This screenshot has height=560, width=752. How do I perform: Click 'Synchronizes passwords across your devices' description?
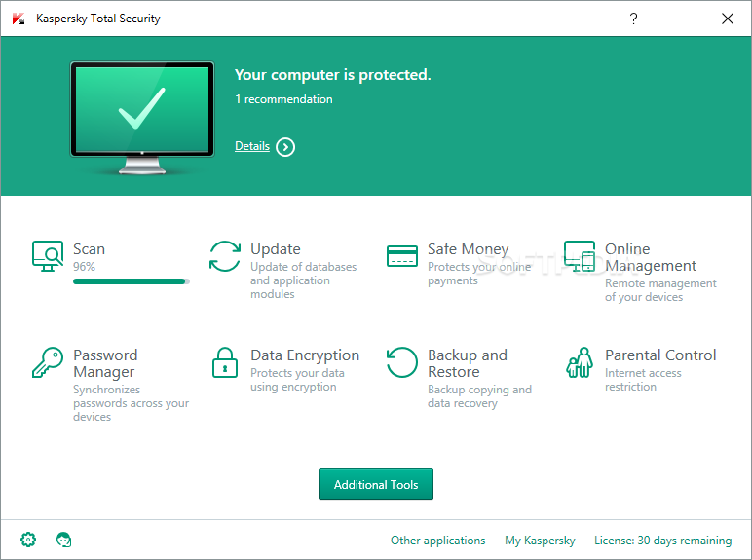click(131, 403)
